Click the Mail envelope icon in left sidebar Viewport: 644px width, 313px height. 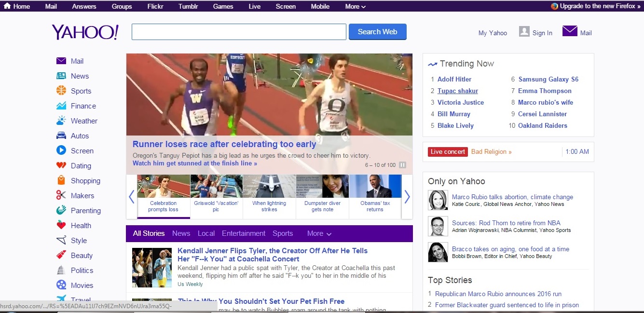coord(61,61)
